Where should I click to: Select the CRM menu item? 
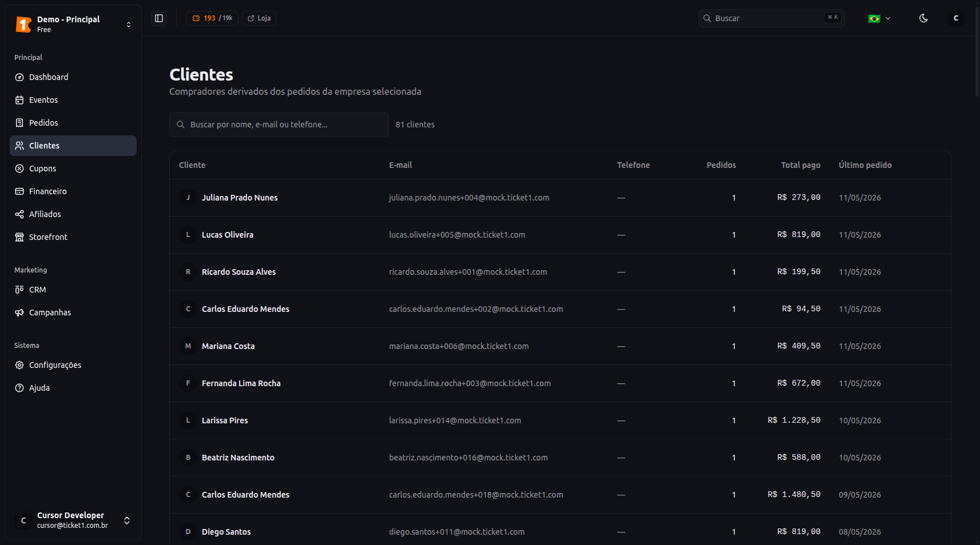[x=73, y=290]
